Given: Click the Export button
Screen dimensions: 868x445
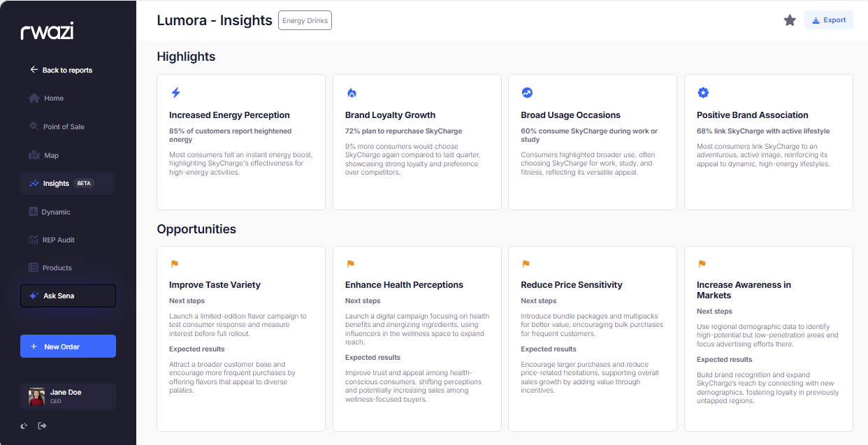Looking at the screenshot, I should (828, 20).
